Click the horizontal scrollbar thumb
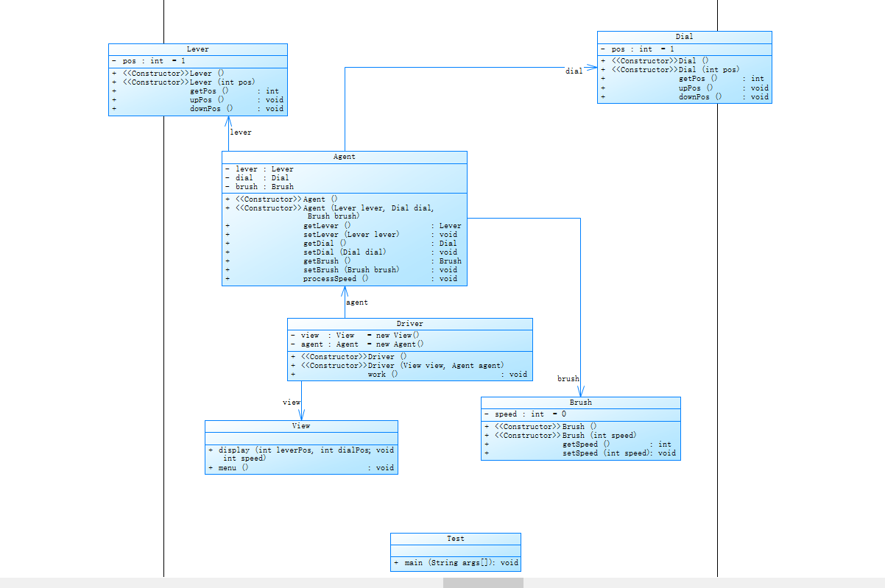The height and width of the screenshot is (588, 885). point(483,583)
